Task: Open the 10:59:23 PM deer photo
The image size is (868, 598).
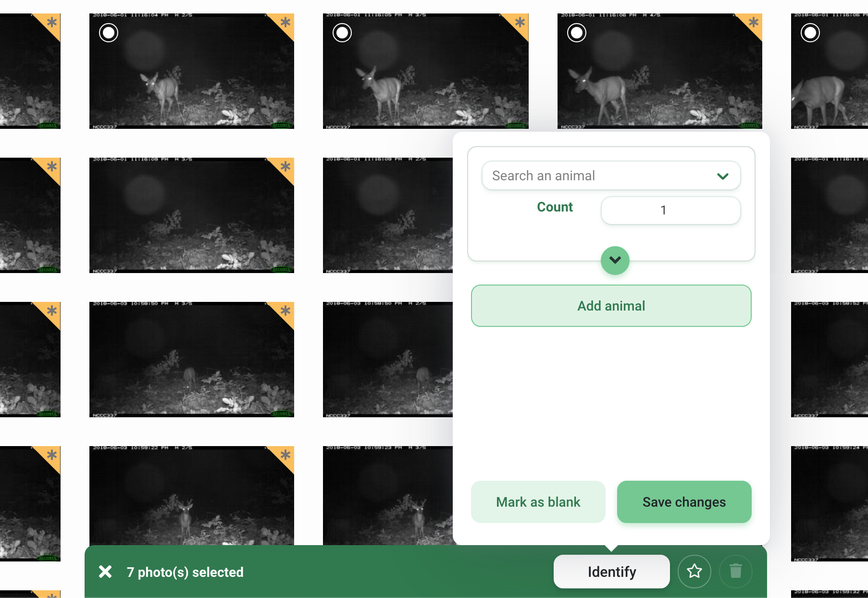Action: [388, 495]
